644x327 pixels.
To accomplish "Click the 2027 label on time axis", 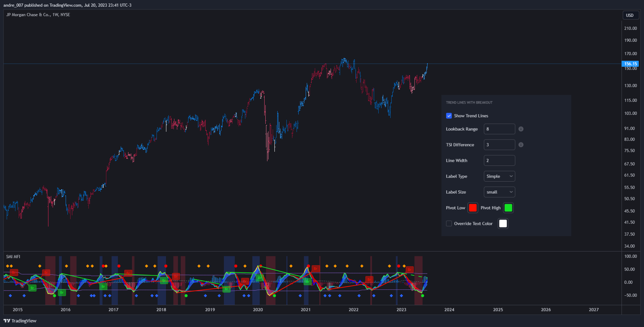I will tap(594, 310).
